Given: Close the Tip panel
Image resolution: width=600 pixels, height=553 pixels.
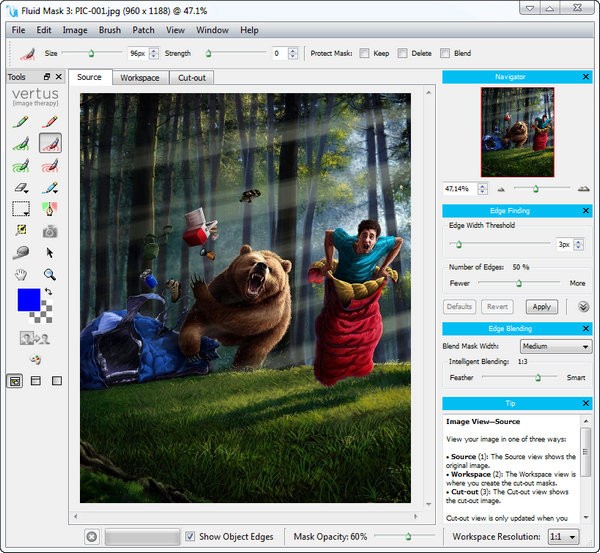Looking at the screenshot, I should tap(586, 403).
